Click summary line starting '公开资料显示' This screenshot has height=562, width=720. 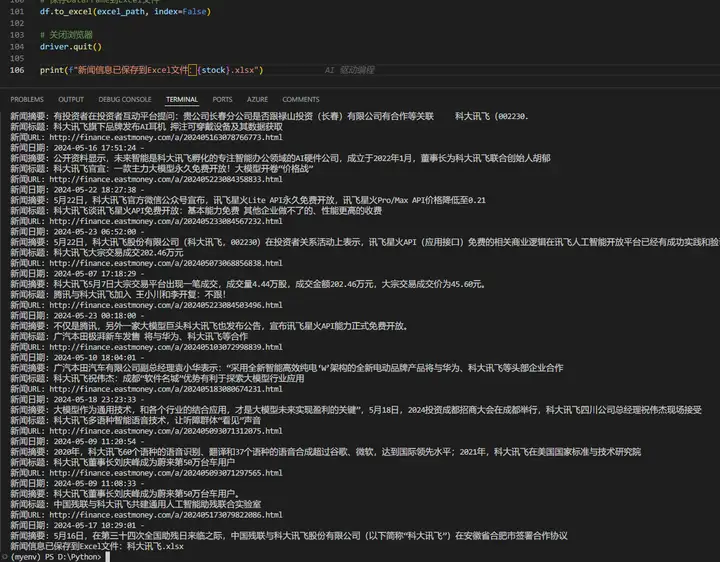click(281, 158)
